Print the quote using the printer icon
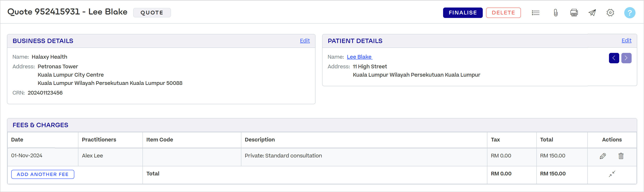 click(x=574, y=13)
